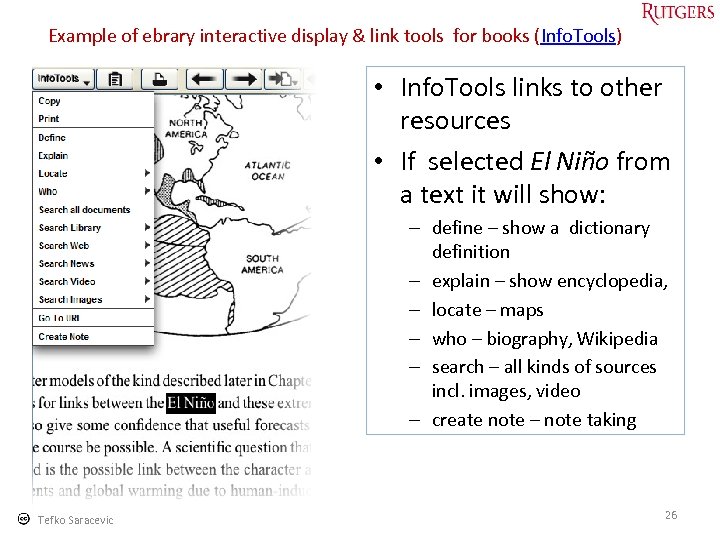720x540 pixels.
Task: Click the Search Library menu label
Action: [70, 227]
